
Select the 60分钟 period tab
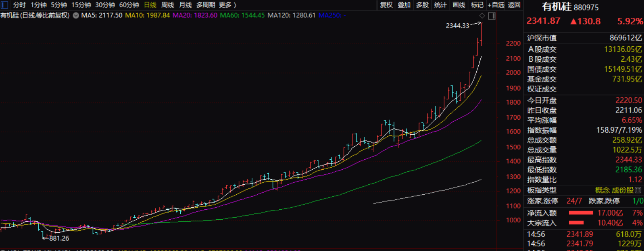tap(129, 5)
